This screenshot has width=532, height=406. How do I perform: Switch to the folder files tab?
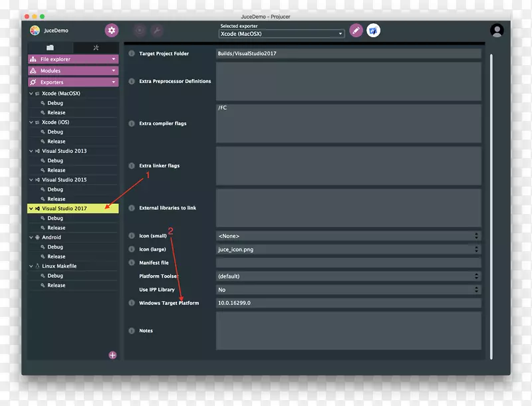50,47
